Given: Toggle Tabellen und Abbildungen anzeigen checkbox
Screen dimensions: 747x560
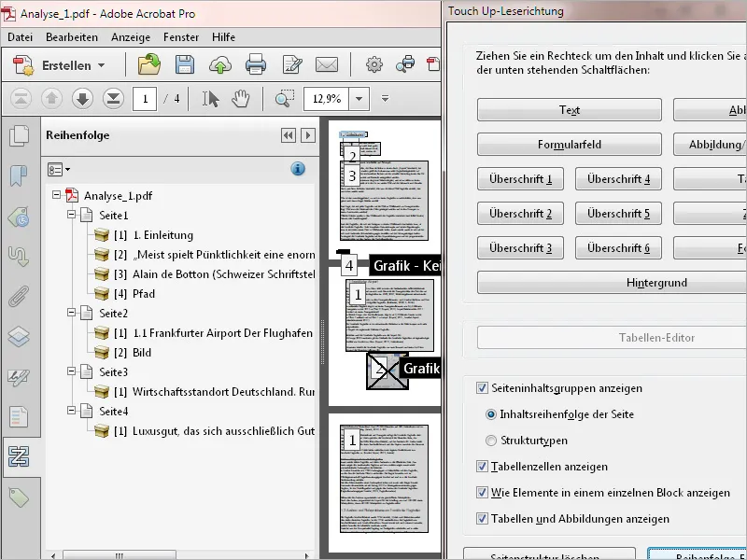Looking at the screenshot, I should tap(482, 519).
